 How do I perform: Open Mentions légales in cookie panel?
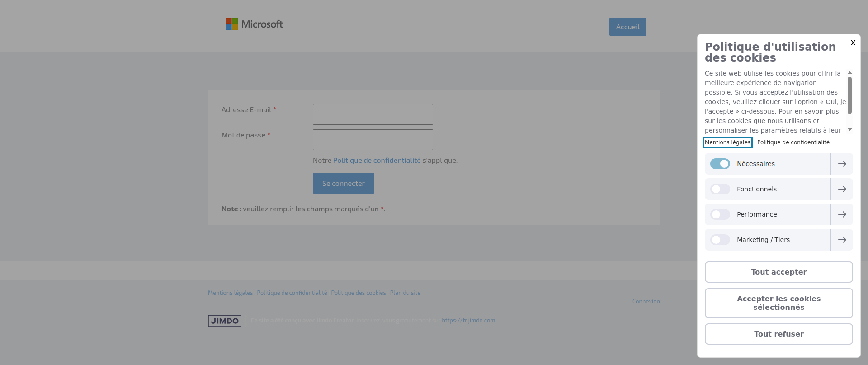(727, 142)
